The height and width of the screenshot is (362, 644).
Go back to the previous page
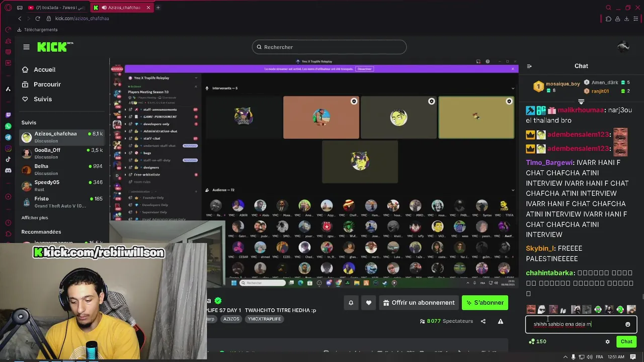pos(20,19)
